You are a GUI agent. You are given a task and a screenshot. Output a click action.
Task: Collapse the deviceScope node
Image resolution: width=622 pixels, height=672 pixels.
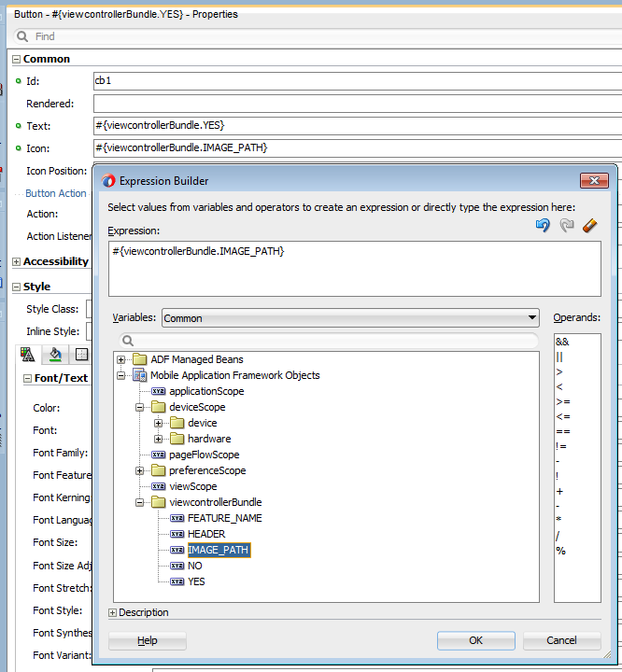tap(139, 407)
